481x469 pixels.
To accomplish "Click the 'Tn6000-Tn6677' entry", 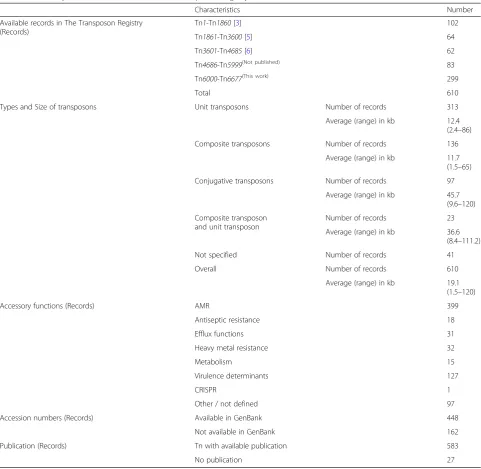I will [x=218, y=79].
